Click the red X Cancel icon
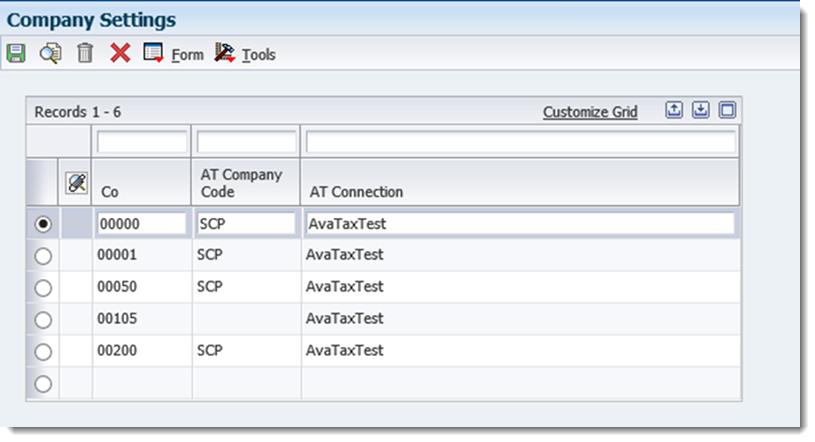 (x=120, y=54)
